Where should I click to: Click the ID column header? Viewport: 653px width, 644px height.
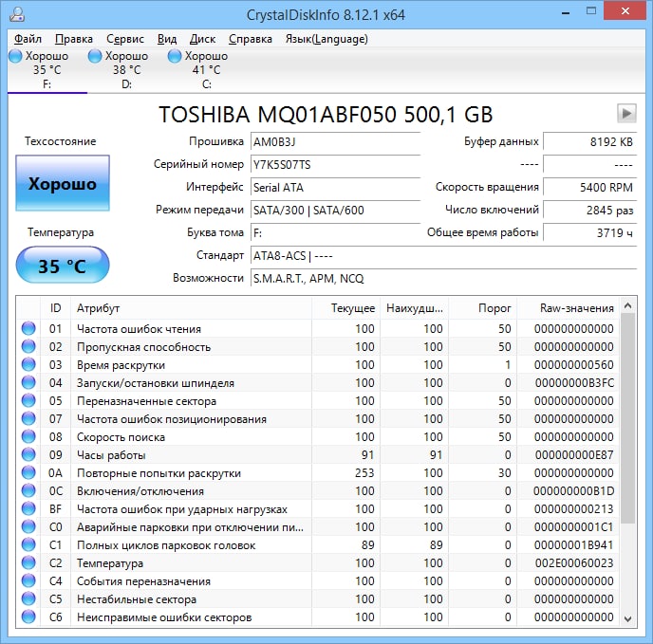(55, 308)
